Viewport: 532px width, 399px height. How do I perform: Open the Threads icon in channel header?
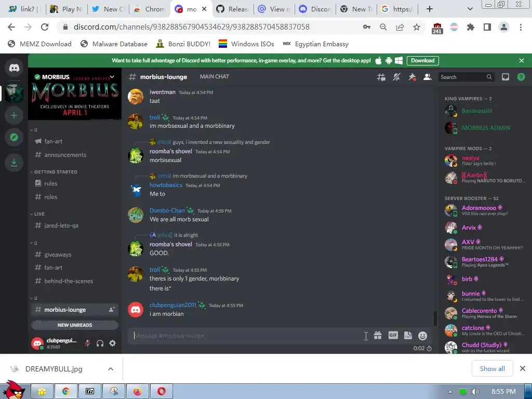tap(381, 77)
